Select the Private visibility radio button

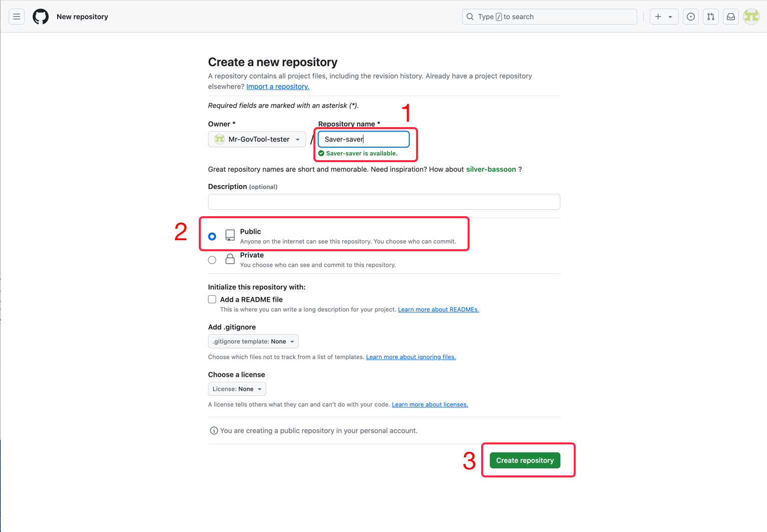(212, 260)
